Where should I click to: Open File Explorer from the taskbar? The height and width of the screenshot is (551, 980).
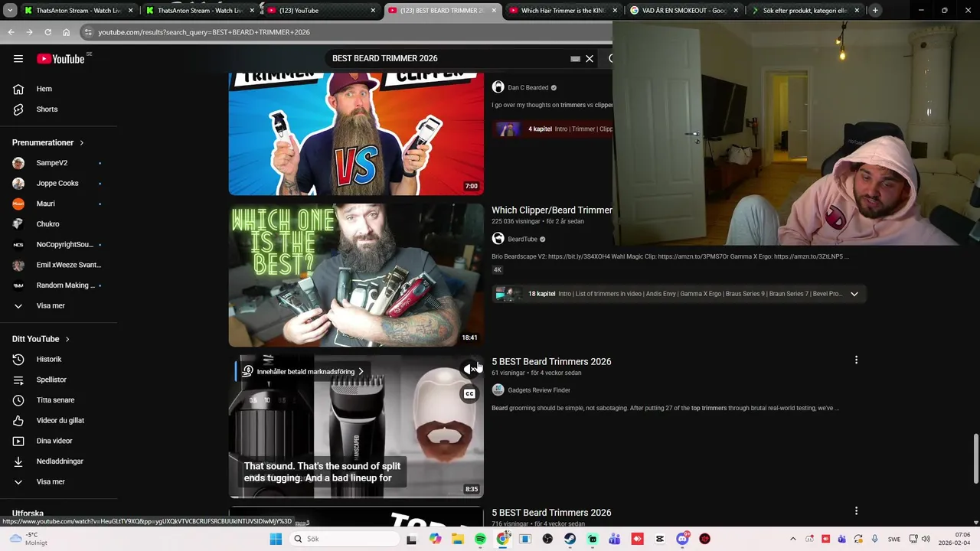(458, 539)
